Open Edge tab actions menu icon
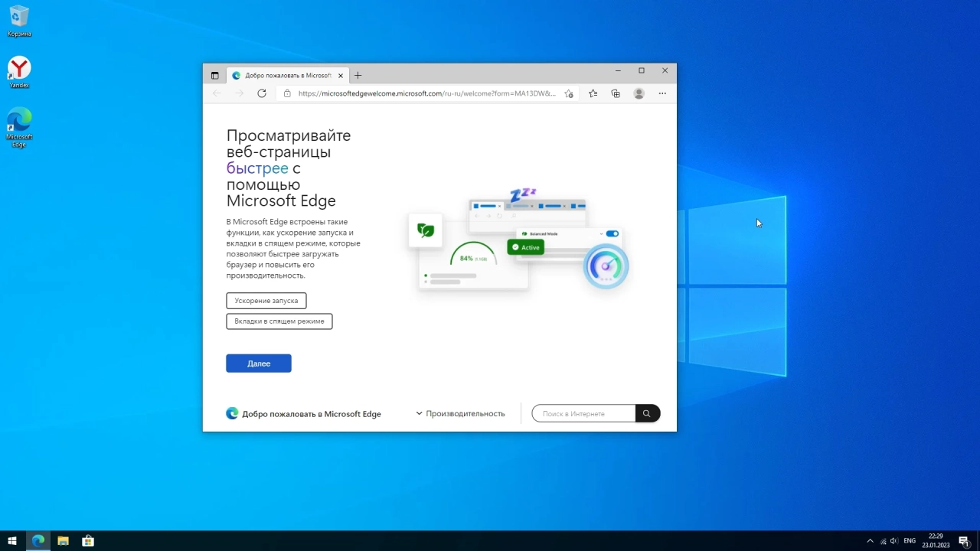This screenshot has height=551, width=980. tap(214, 76)
